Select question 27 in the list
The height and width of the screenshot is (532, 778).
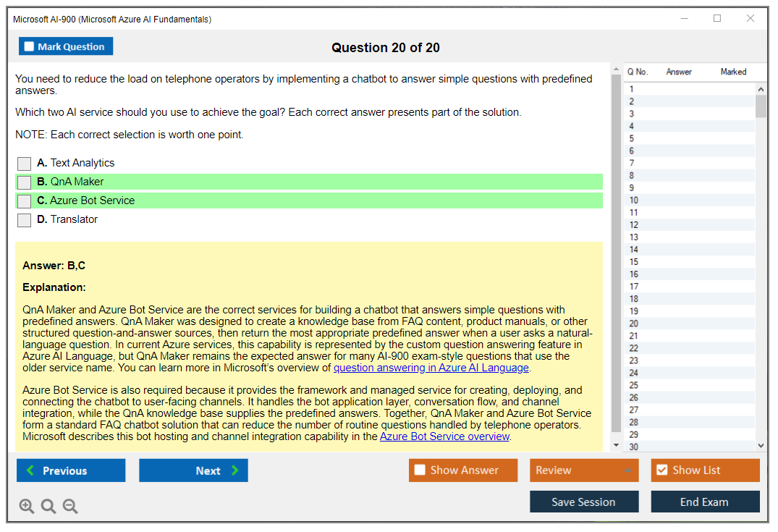(x=690, y=410)
